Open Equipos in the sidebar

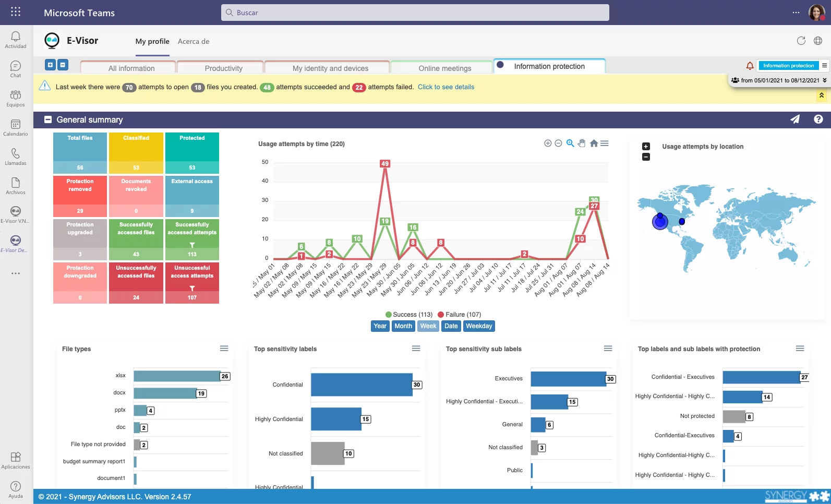point(16,98)
